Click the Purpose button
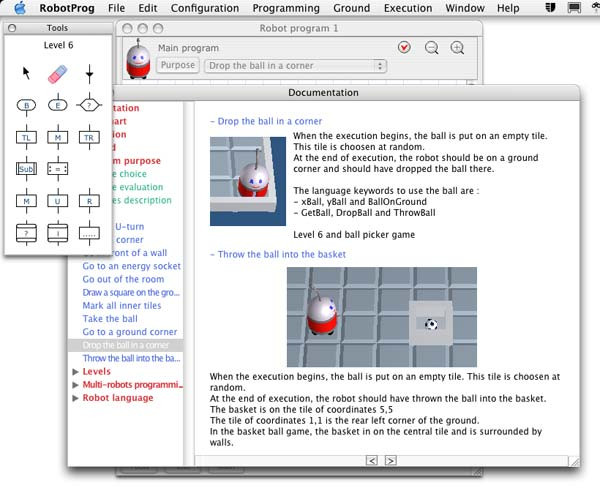Screen dimensions: 600x488 tap(177, 66)
